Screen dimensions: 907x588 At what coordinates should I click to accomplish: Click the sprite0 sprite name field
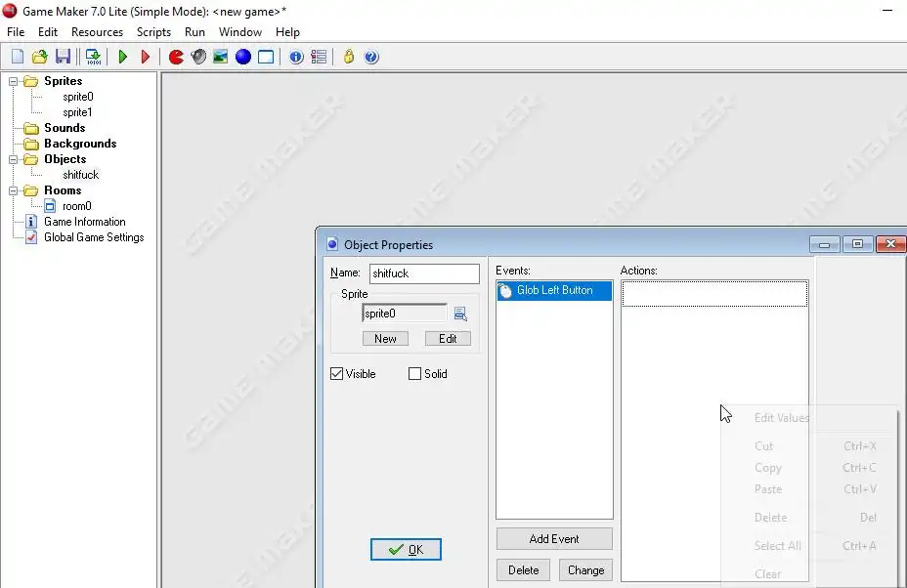coord(405,314)
